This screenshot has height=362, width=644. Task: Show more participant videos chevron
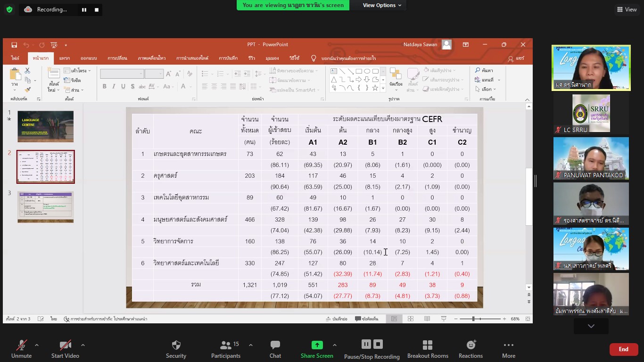(591, 326)
